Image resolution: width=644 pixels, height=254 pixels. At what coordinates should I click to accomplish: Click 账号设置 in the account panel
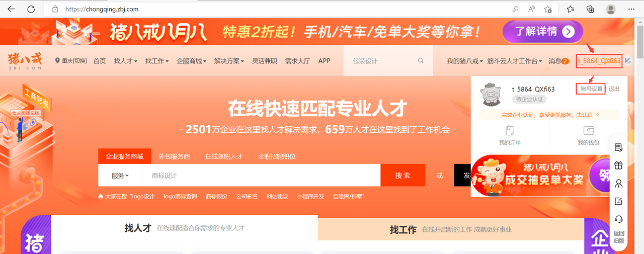(591, 89)
